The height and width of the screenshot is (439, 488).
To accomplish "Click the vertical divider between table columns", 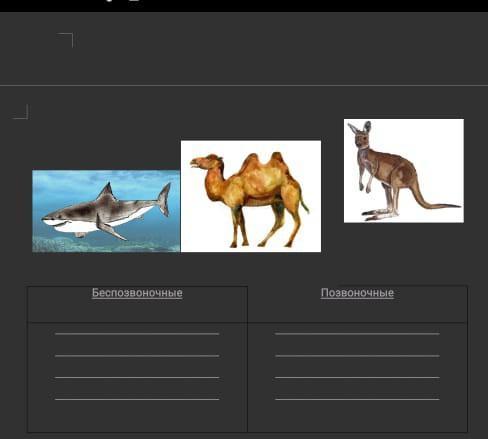I will [x=247, y=359].
